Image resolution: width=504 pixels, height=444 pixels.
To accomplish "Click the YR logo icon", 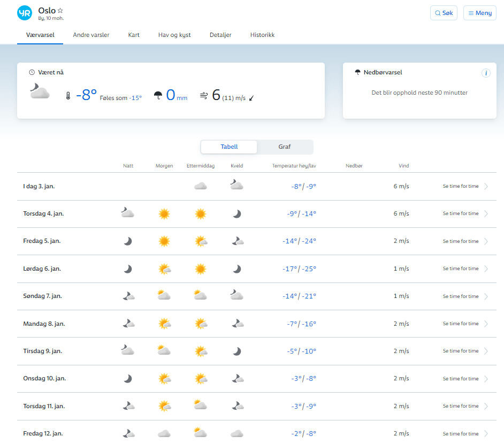I will [x=25, y=13].
